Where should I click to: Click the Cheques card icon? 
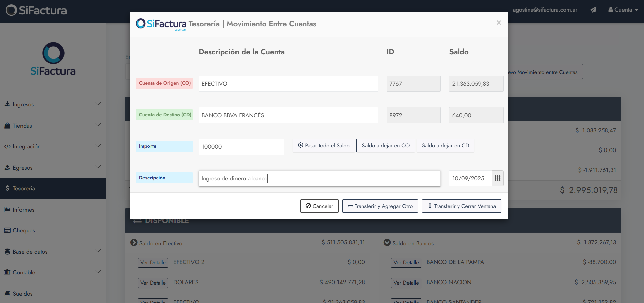(x=7, y=230)
